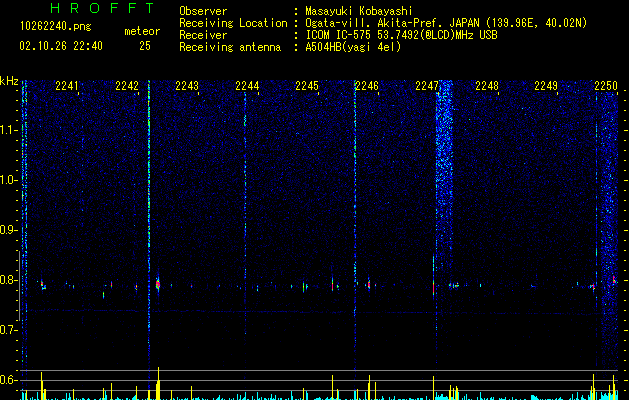629x400 pixels.
Task: Click the 1.1 kHz axis label
Action: click(x=9, y=130)
